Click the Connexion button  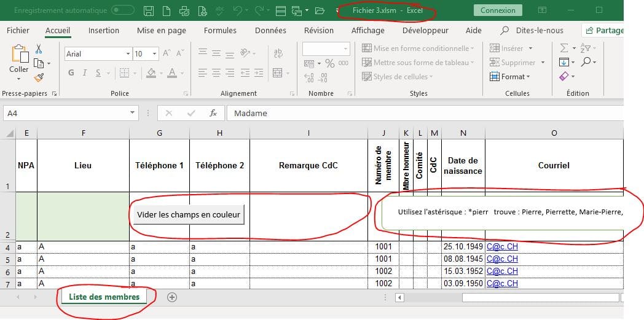point(498,10)
